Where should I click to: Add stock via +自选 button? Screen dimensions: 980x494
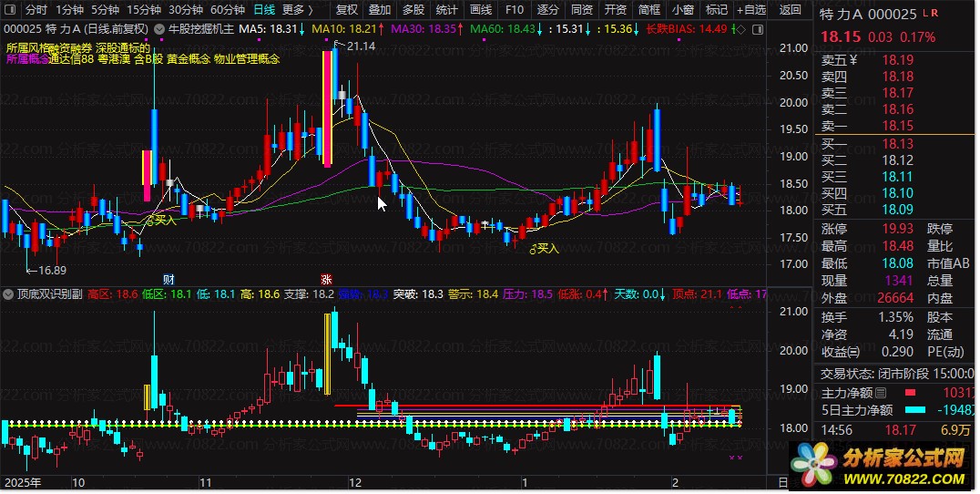pos(750,11)
